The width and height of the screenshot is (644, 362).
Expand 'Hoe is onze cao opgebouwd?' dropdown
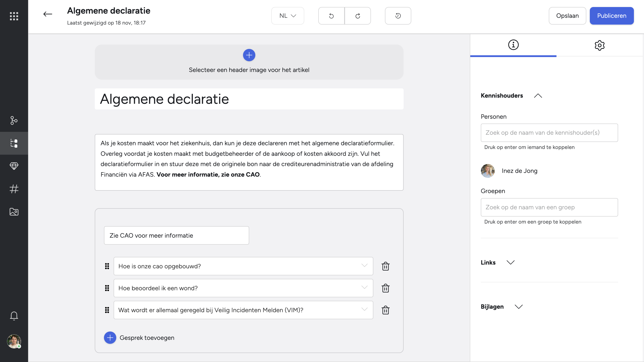pos(365,265)
